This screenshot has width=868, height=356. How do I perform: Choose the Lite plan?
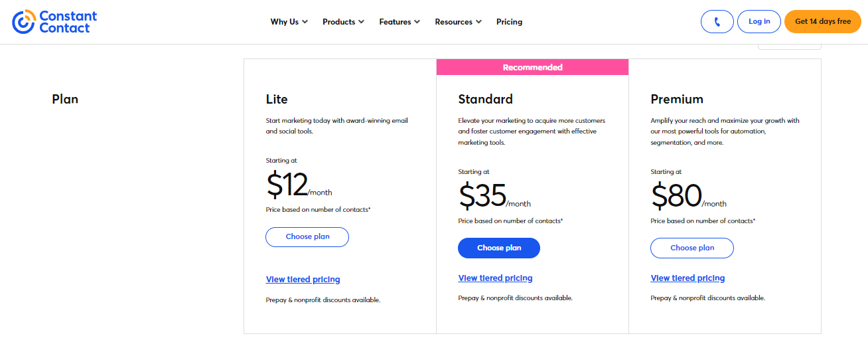pyautogui.click(x=307, y=237)
